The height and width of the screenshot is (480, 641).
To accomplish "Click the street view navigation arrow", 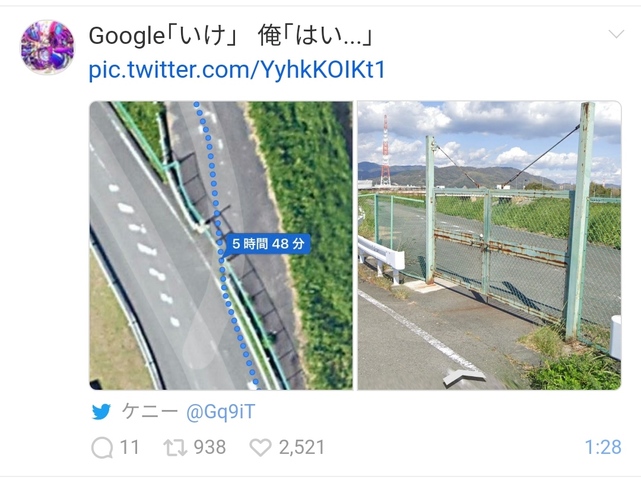I will [x=464, y=377].
